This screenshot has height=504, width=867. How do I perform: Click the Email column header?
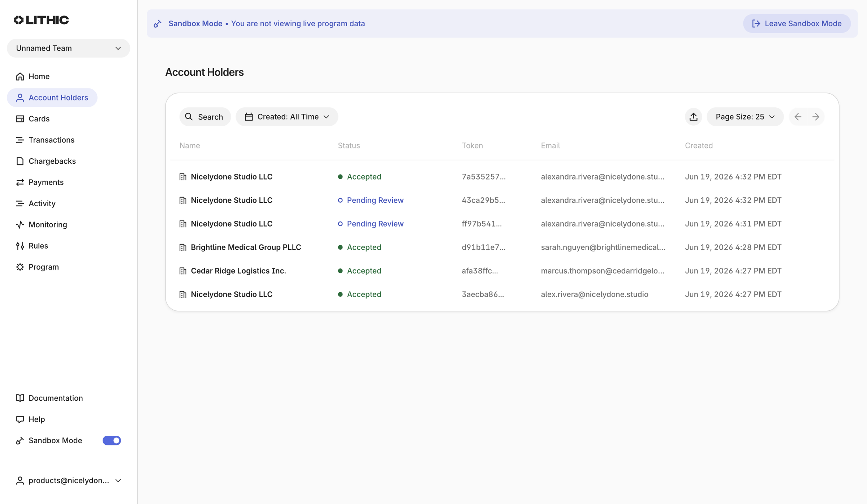pos(550,145)
